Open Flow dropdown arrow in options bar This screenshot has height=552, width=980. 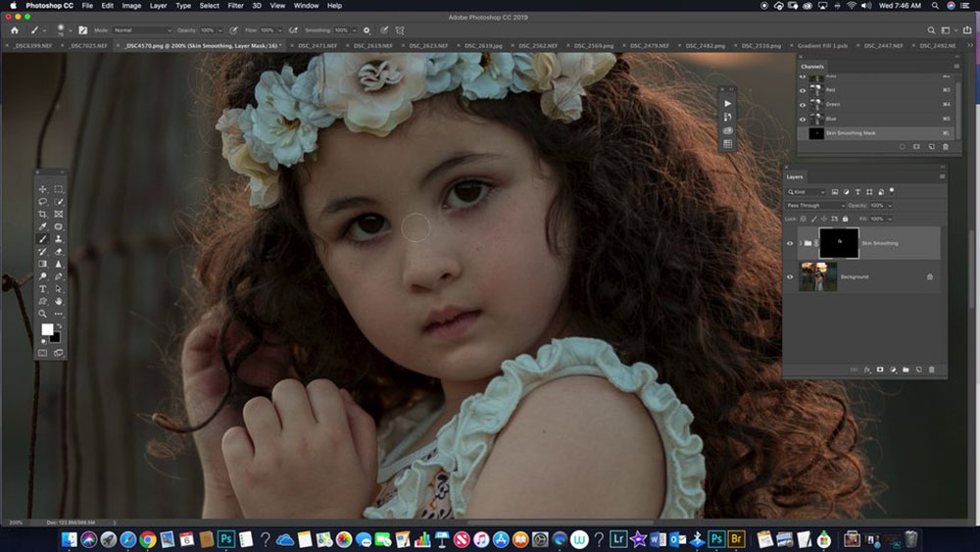coord(279,30)
